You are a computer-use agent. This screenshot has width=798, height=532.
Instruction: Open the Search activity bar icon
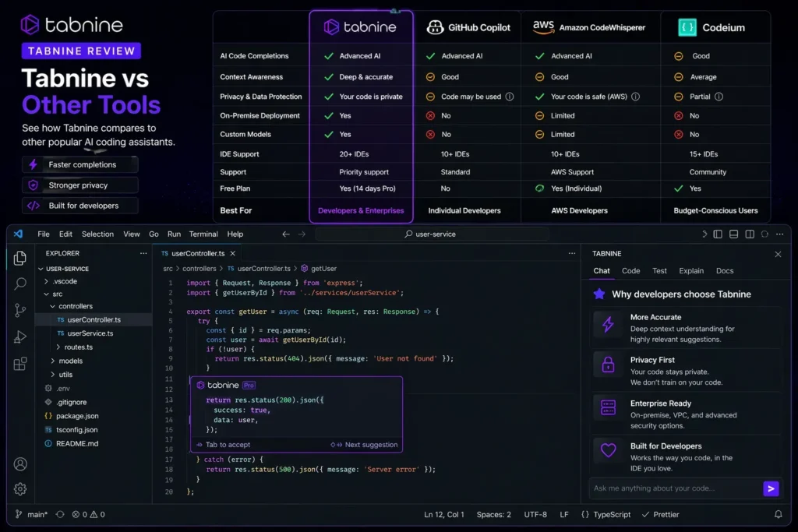pyautogui.click(x=19, y=284)
